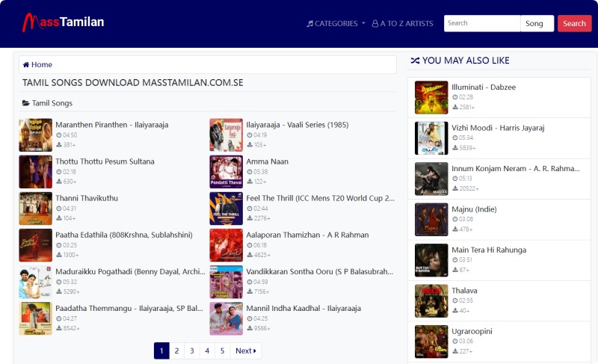Open Ugraroopini sidebar song

click(472, 331)
